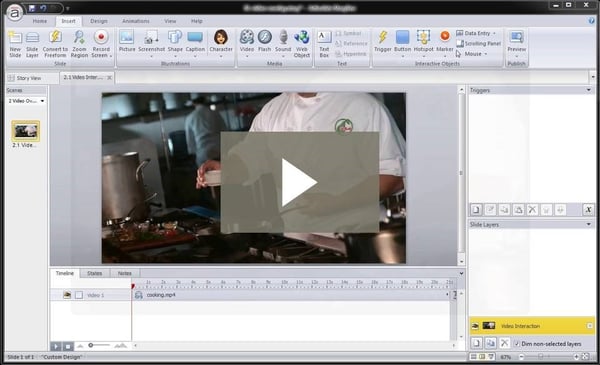The image size is (600, 365).
Task: Insert a Text Box
Action: pos(324,37)
